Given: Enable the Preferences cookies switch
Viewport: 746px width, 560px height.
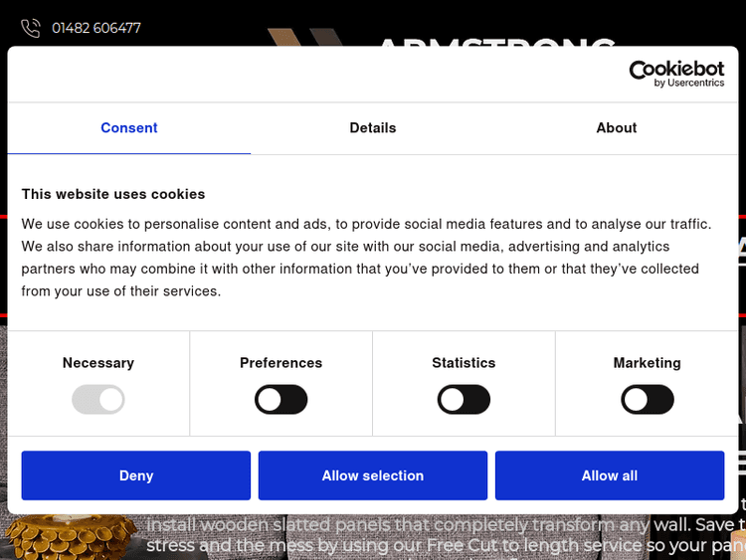Looking at the screenshot, I should 281,400.
